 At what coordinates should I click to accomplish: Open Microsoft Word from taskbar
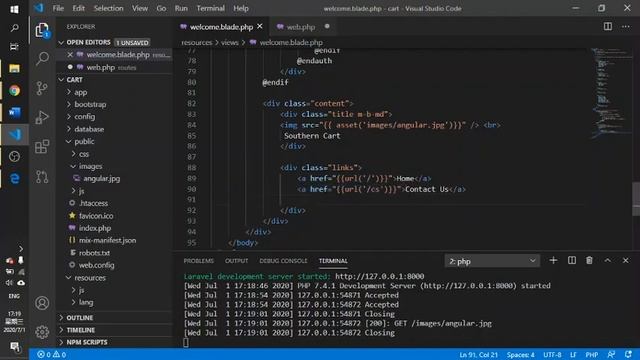(14, 113)
